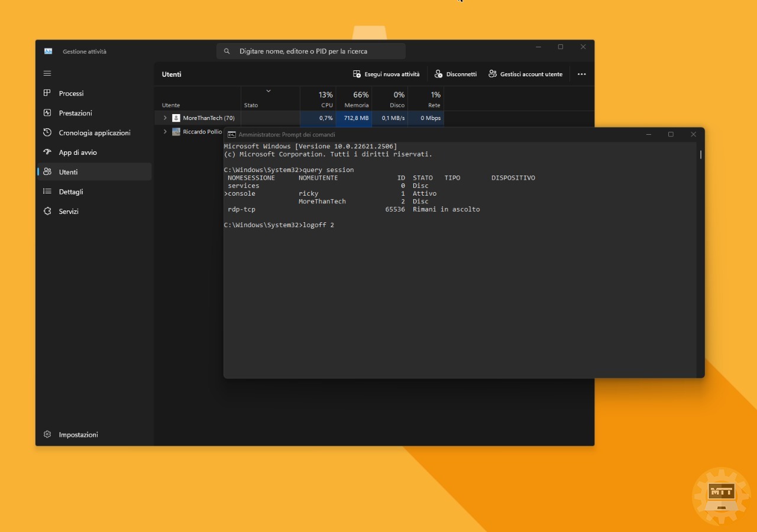Switch to the Utenti section
This screenshot has height=532, width=757.
pos(68,171)
